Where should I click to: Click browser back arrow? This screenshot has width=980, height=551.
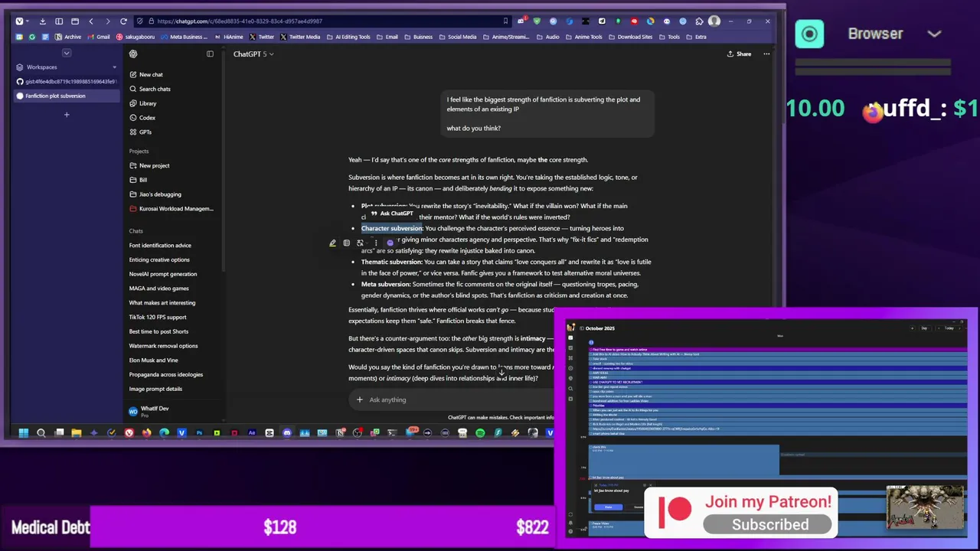point(91,21)
